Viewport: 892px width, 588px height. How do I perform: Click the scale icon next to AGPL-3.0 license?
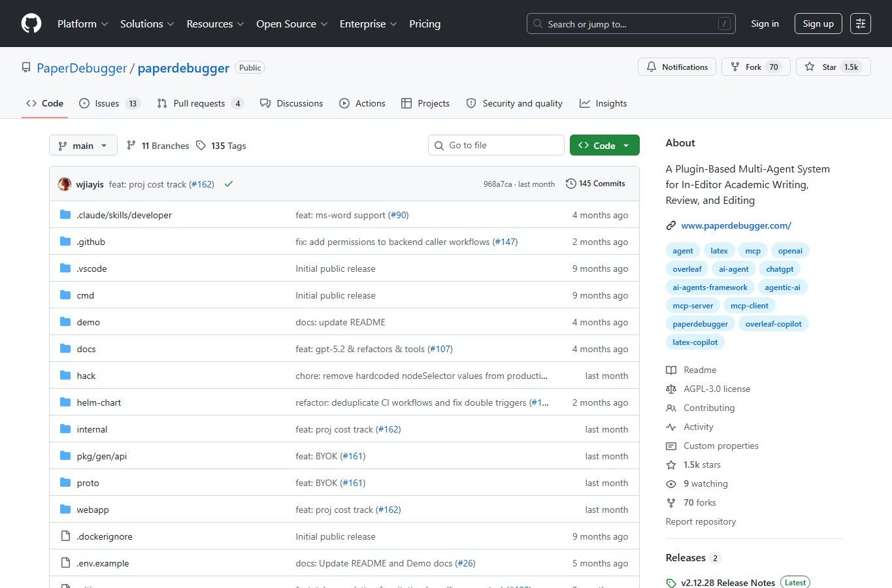(671, 389)
